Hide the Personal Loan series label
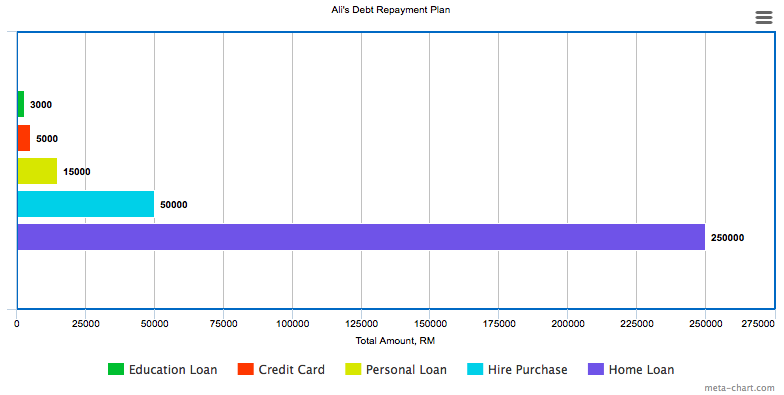Image resolution: width=784 pixels, height=395 pixels. point(406,370)
